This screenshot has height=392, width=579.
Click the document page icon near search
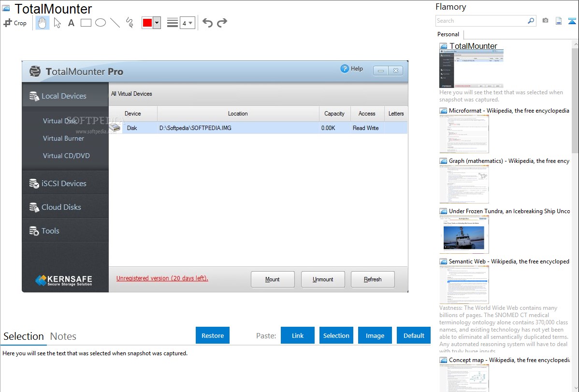(559, 21)
